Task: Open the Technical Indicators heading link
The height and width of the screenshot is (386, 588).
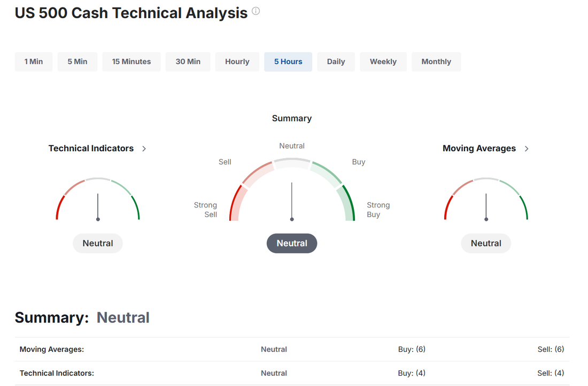Action: click(91, 149)
